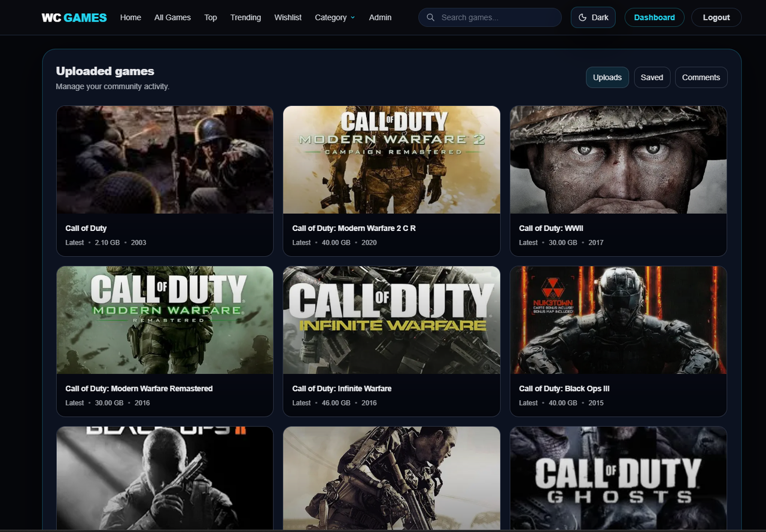
Task: Click the "2015" year text
Action: 596,403
